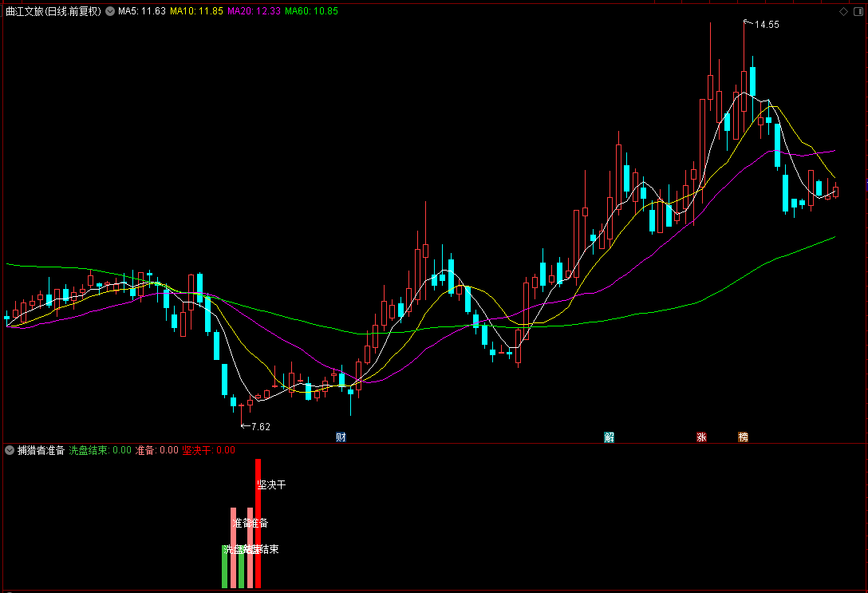Click the first green 洗盘结束 signal bar
The height and width of the screenshot is (593, 868).
tap(225, 567)
